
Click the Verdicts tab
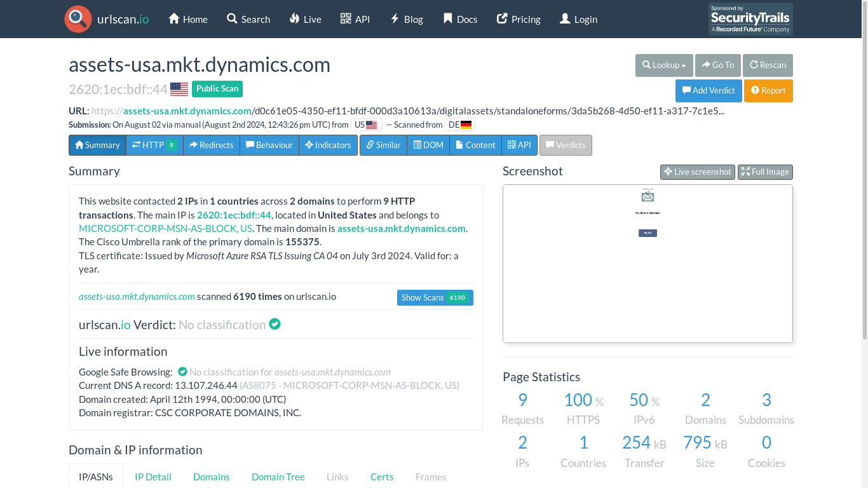pos(566,145)
